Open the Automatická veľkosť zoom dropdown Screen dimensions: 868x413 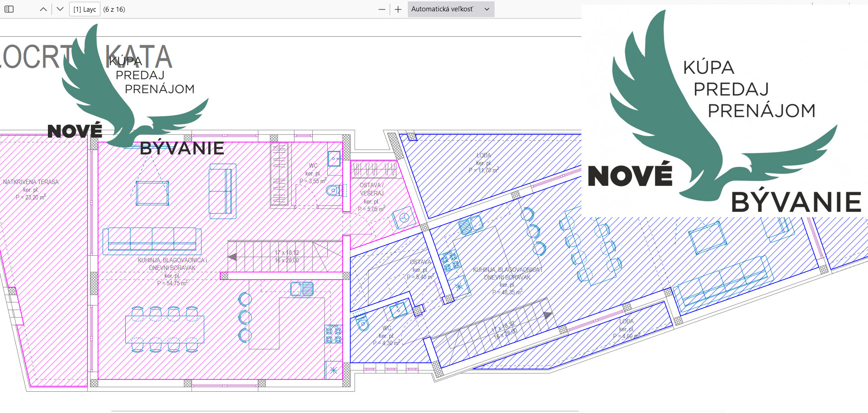tap(451, 9)
